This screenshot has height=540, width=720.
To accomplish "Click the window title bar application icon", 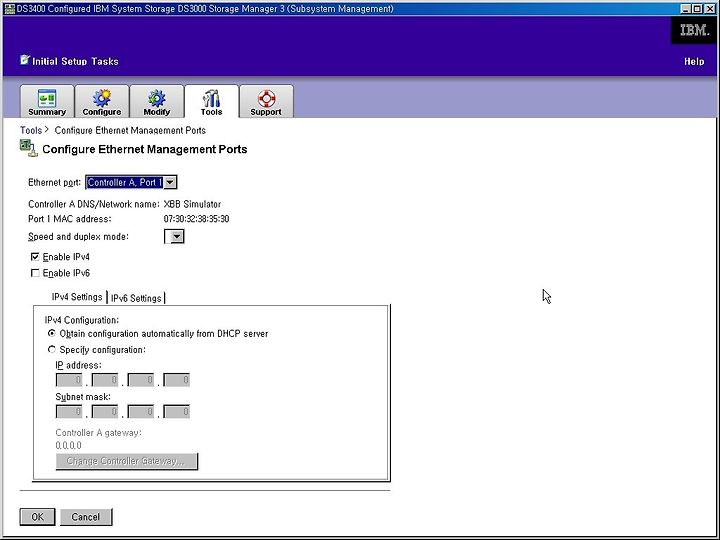I will pyautogui.click(x=9, y=9).
